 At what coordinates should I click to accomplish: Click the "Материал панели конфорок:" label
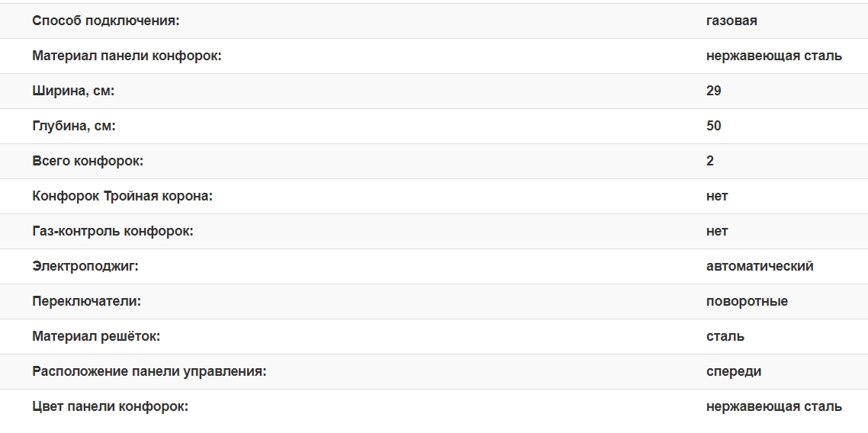tap(127, 56)
